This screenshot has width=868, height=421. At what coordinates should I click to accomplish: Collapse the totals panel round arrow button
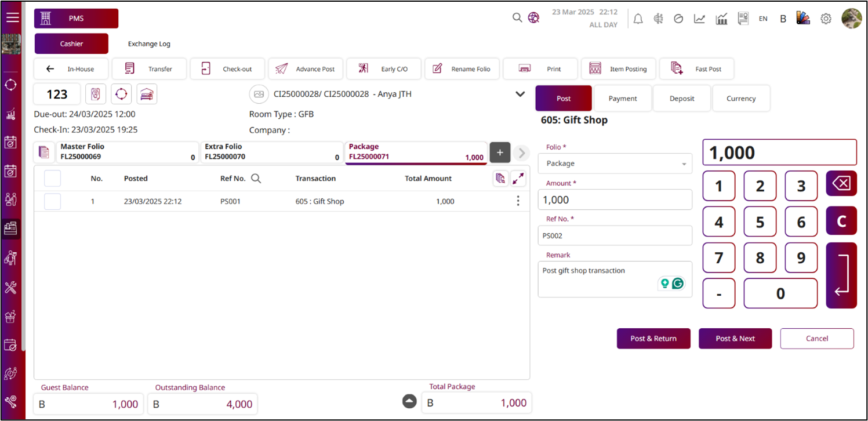[x=409, y=401]
